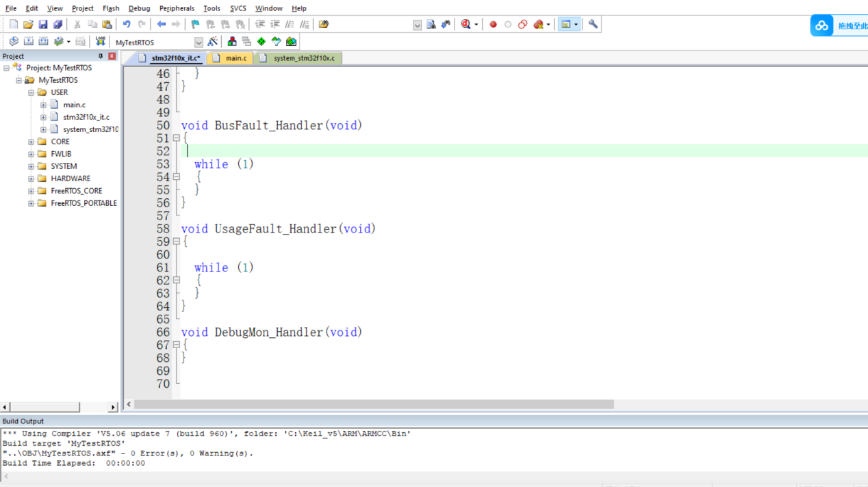Switch to the main.c editor tab
Image resolution: width=868 pixels, height=487 pixels.
tap(230, 58)
